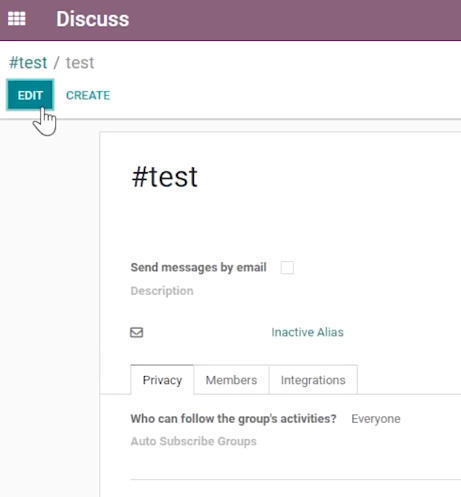Click the Discuss app title
This screenshot has width=461, height=497.
(x=92, y=19)
